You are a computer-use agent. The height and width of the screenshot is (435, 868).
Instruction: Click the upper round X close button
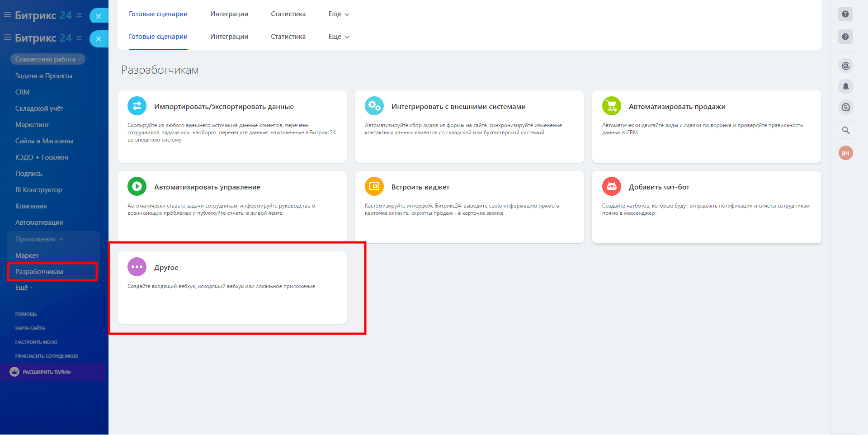pos(99,16)
